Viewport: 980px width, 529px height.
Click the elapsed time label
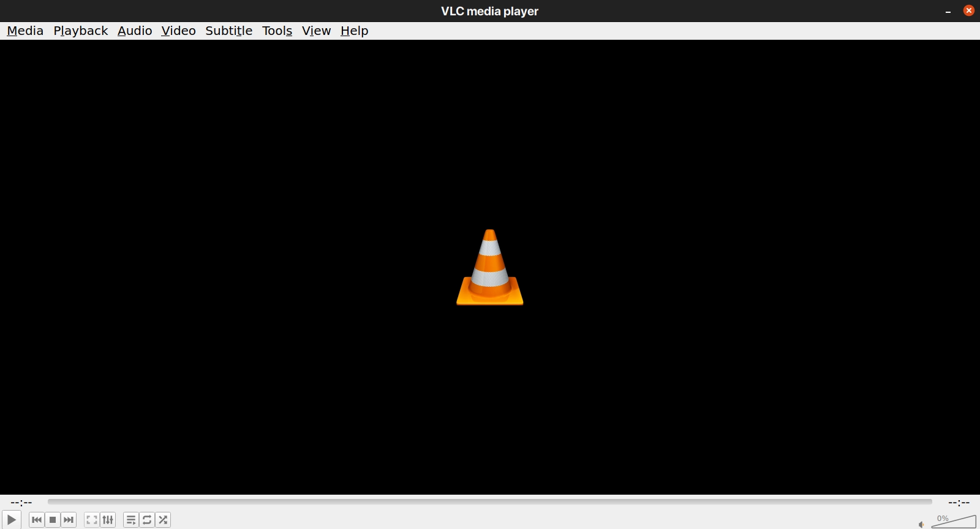pos(21,503)
